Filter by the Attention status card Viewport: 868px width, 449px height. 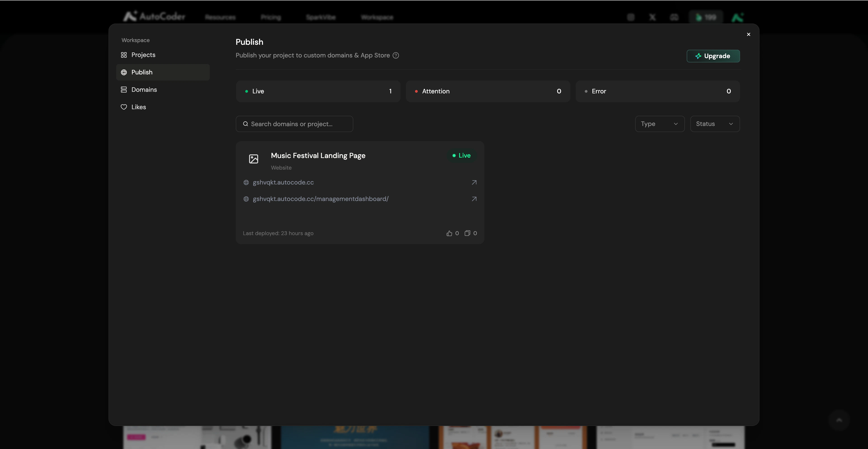(x=488, y=91)
